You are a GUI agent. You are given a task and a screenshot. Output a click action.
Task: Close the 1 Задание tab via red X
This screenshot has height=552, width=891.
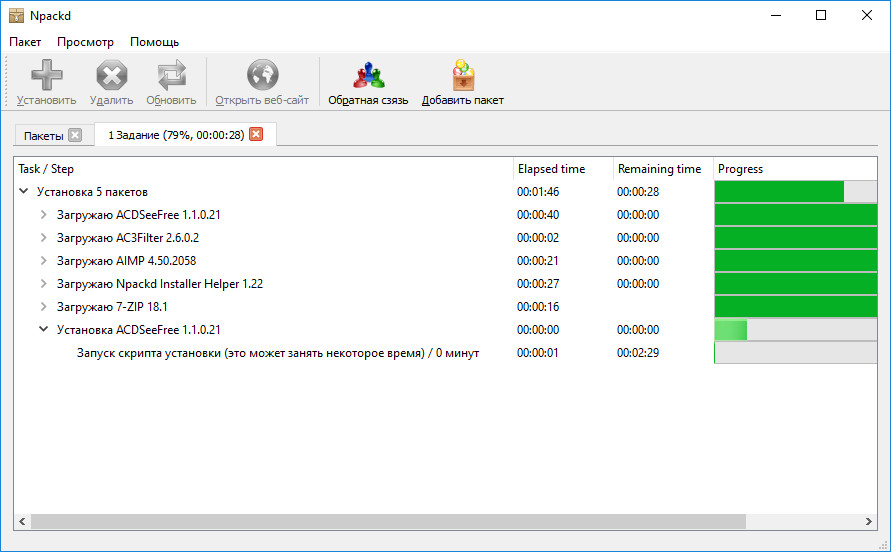pos(256,135)
